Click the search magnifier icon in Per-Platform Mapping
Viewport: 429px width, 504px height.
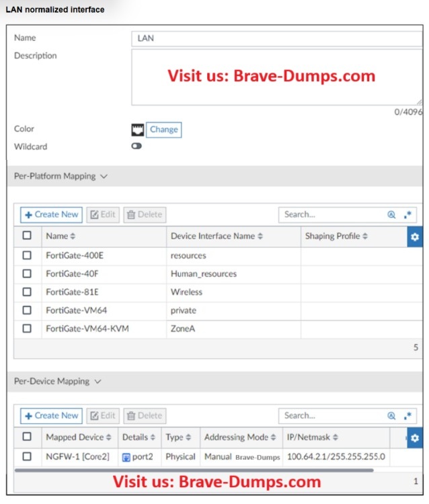pos(391,215)
